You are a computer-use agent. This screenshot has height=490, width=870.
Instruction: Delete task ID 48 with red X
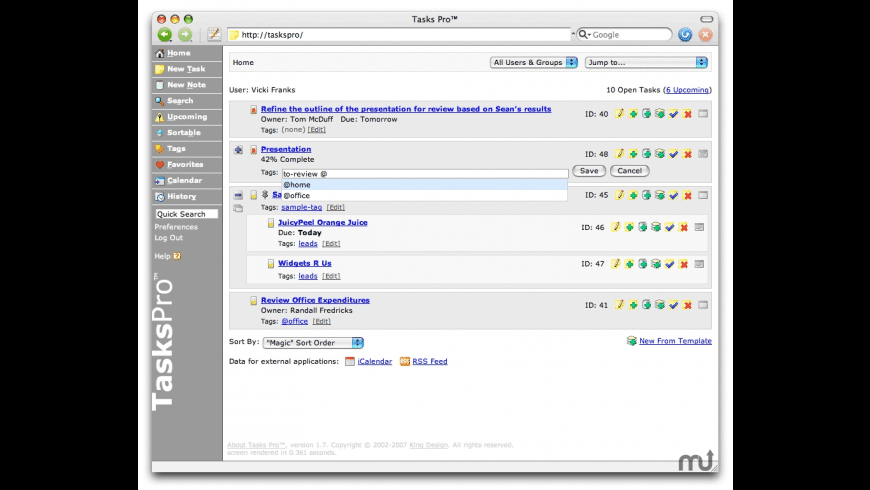point(687,154)
